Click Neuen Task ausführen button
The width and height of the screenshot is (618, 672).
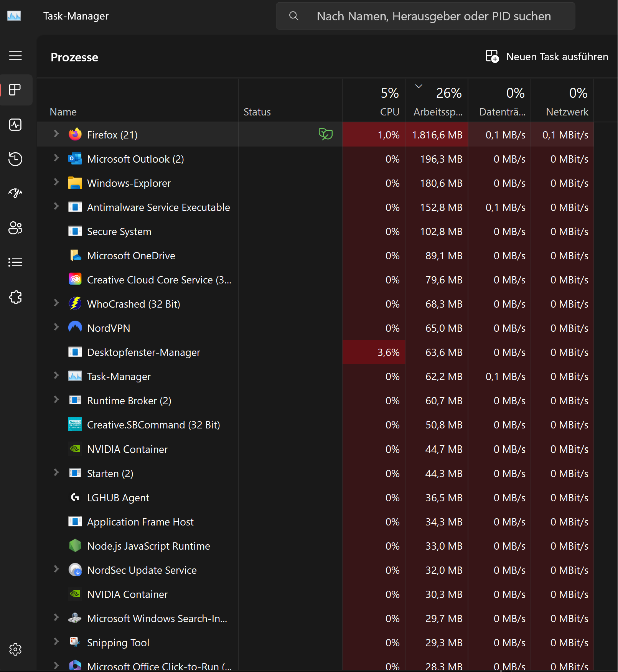coord(547,57)
